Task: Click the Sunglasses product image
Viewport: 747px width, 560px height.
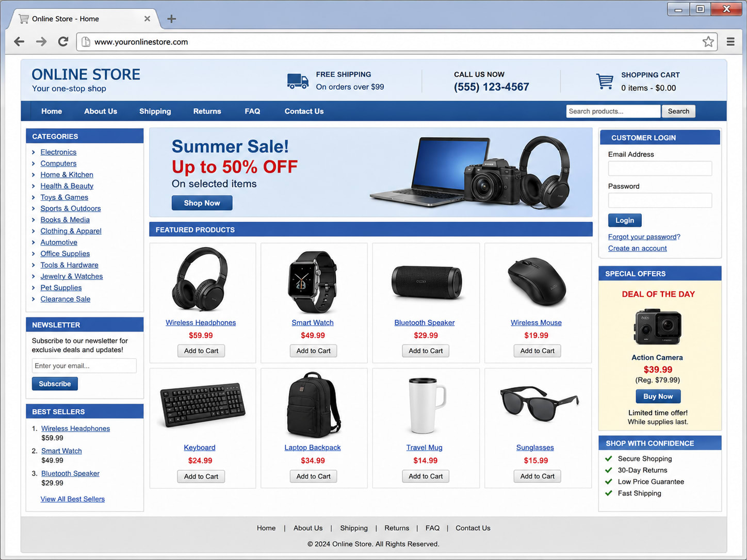Action: [539, 403]
